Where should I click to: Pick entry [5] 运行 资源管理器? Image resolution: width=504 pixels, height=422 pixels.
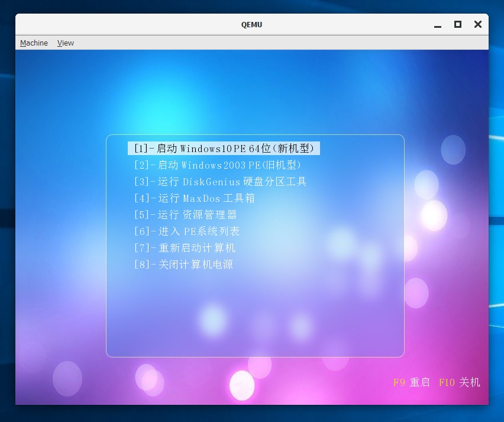pos(186,215)
